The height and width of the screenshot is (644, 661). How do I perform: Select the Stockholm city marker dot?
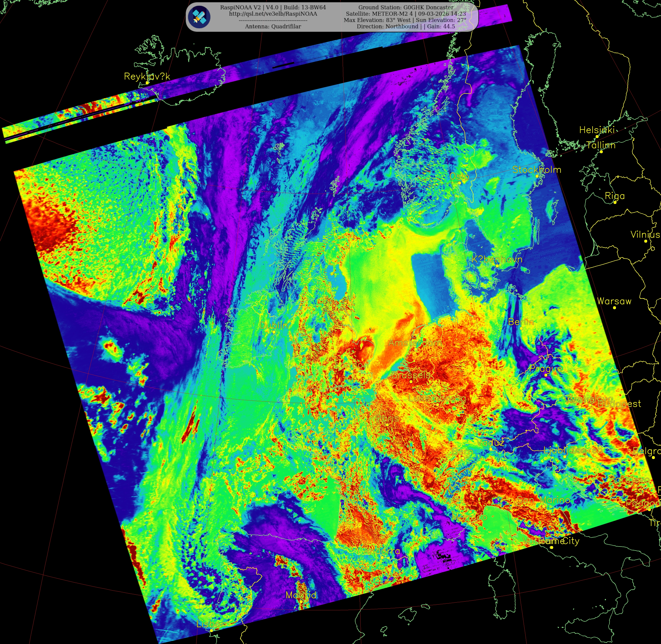tap(537, 176)
